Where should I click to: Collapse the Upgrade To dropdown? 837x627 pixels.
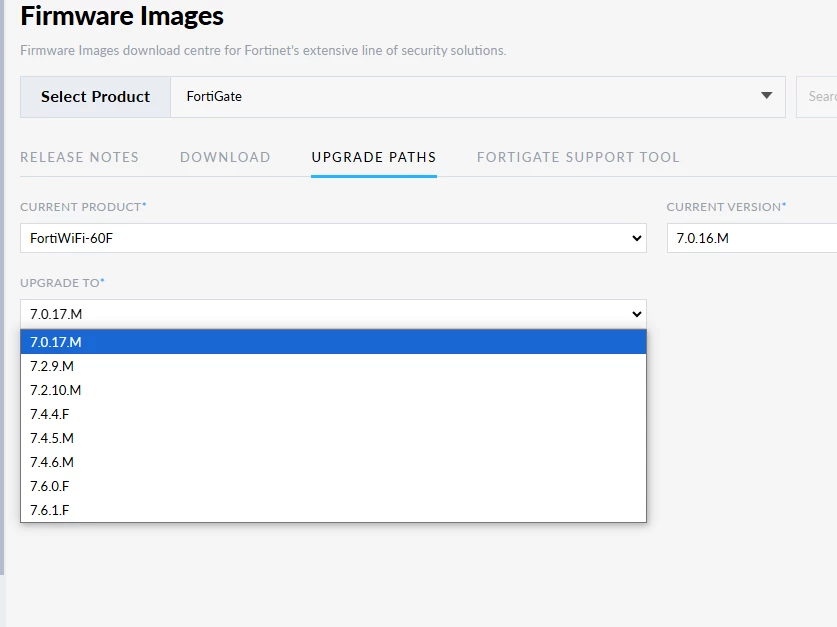click(x=333, y=314)
